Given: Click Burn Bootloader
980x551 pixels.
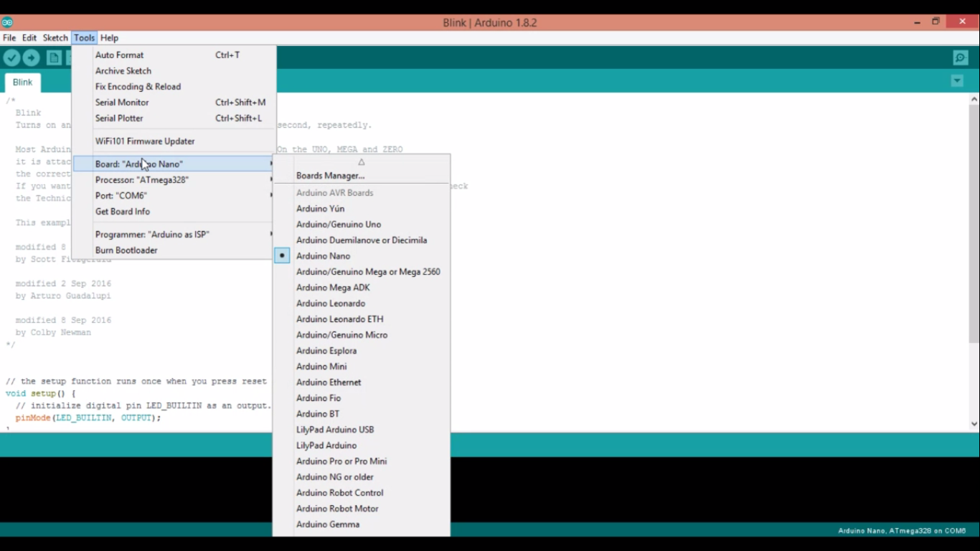Looking at the screenshot, I should [126, 250].
